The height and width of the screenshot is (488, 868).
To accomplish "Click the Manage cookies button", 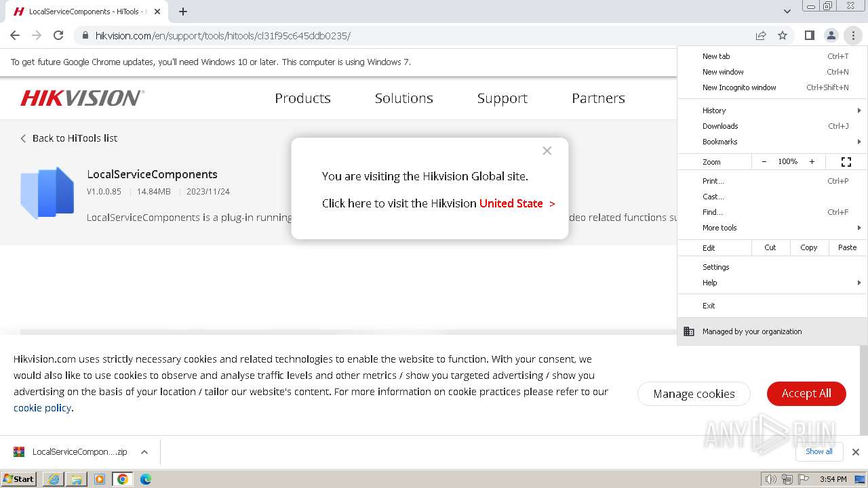I will tap(694, 394).
